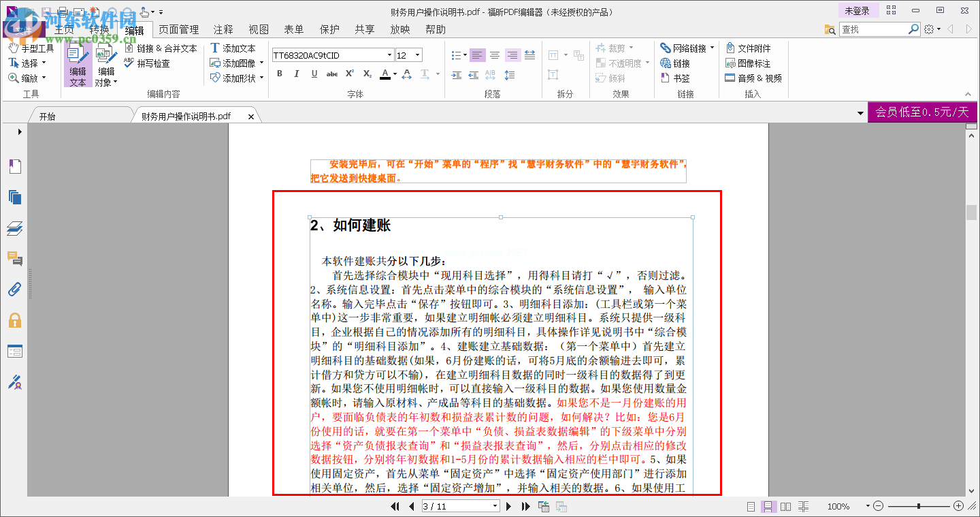This screenshot has width=980, height=517.
Task: Justify paragraph text
Action: coord(529,55)
